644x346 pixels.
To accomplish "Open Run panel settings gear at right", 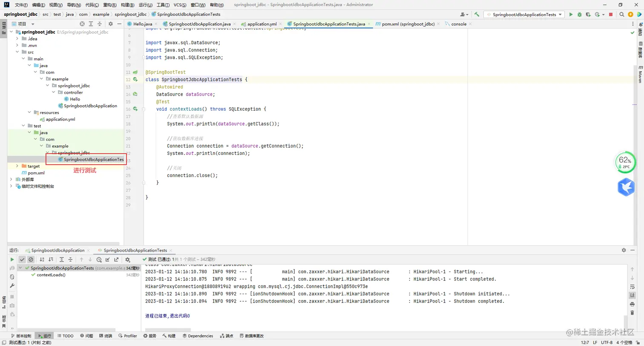I will 624,250.
